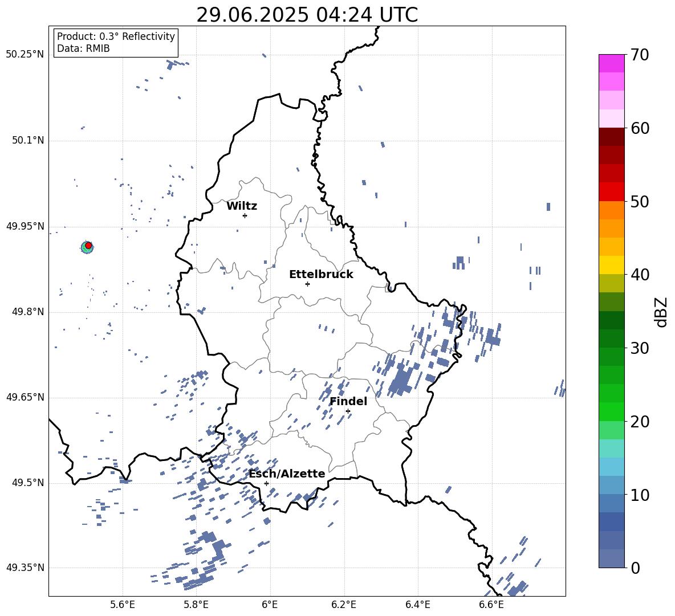
Task: Click the 49.8°N latitude label
Action: (28, 312)
